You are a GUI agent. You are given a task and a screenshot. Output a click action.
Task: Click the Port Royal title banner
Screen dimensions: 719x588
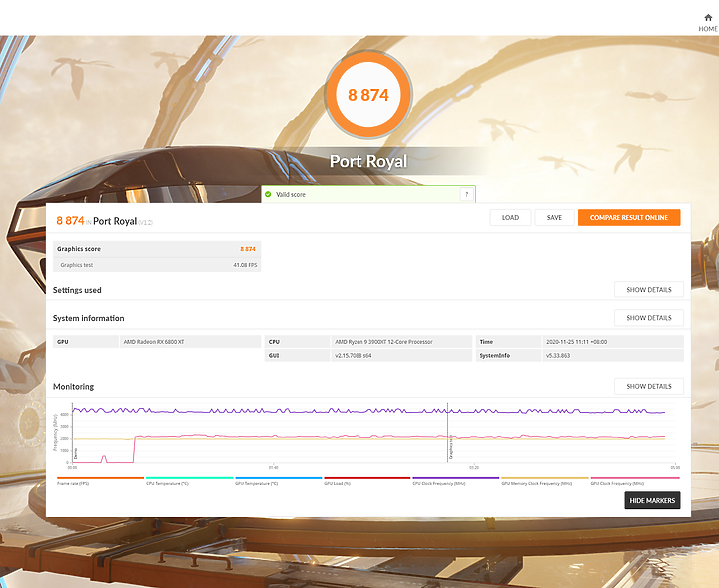tap(368, 161)
